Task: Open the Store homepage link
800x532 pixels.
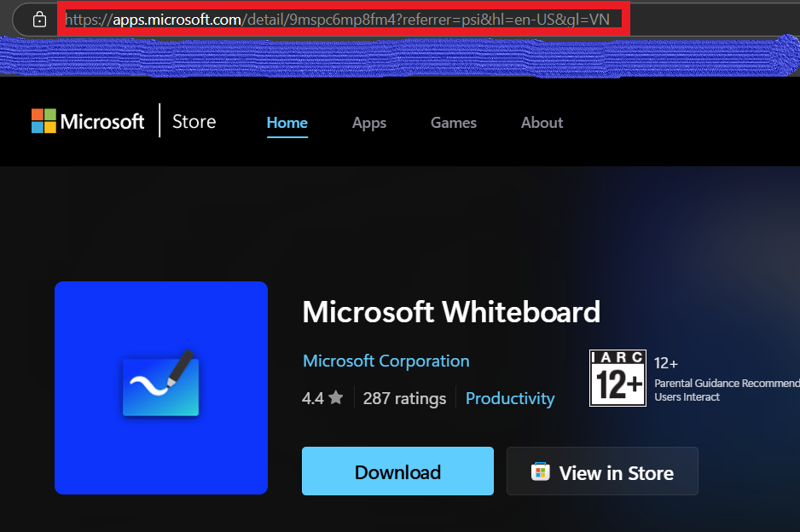Action: pyautogui.click(x=194, y=121)
